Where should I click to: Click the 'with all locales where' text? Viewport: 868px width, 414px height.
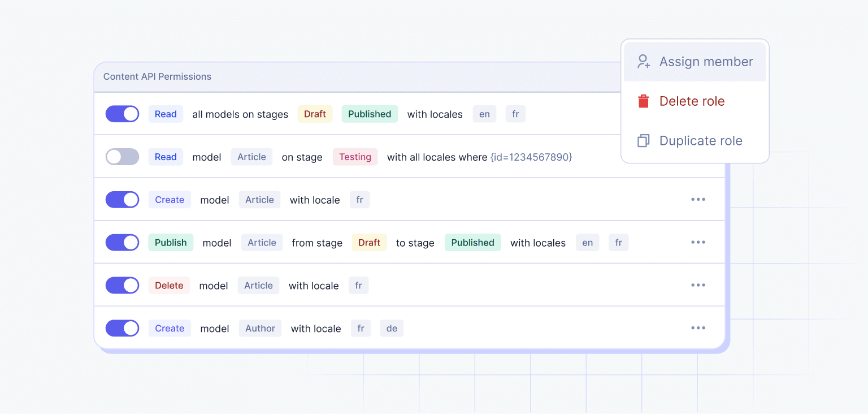[x=437, y=157]
